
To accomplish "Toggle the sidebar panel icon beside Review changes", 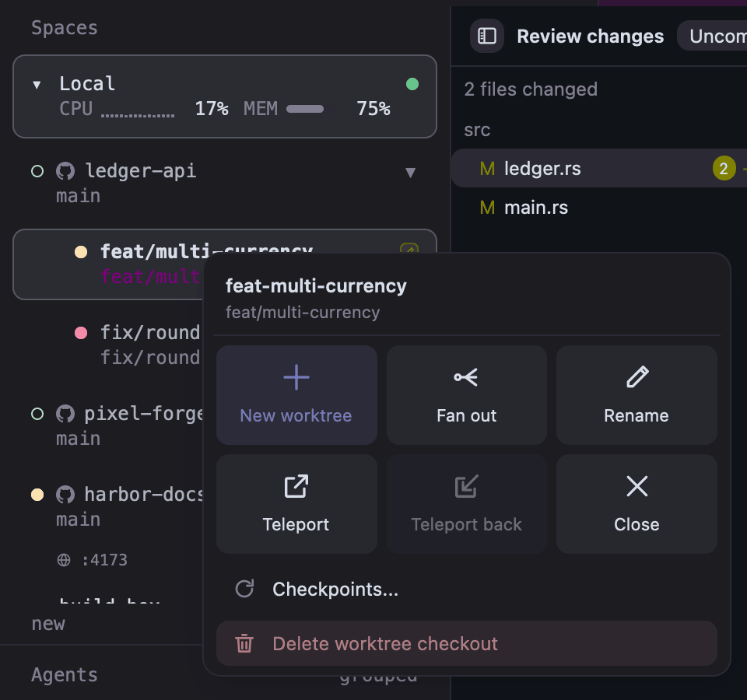I will pos(487,36).
